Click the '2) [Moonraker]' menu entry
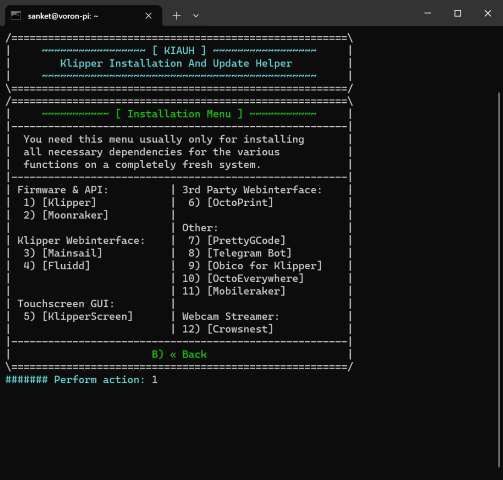This screenshot has height=480, width=503. (66, 215)
